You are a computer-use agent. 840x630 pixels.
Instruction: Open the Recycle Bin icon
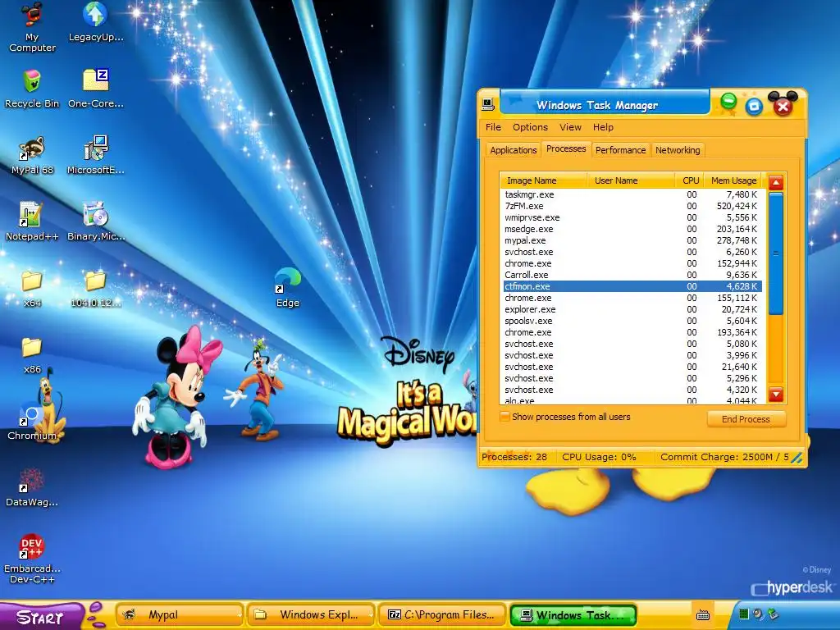tap(32, 89)
